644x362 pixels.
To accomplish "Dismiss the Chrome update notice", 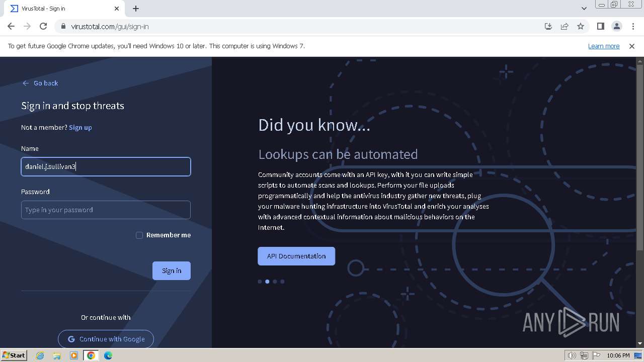I will tap(632, 46).
